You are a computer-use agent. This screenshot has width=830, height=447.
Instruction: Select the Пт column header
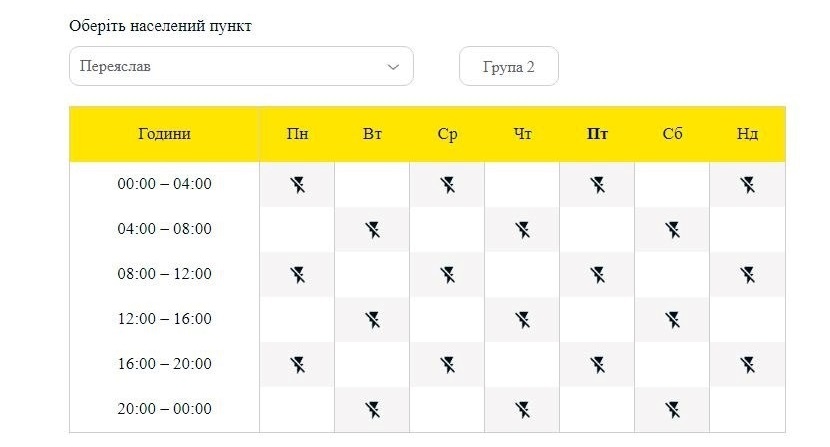(597, 134)
